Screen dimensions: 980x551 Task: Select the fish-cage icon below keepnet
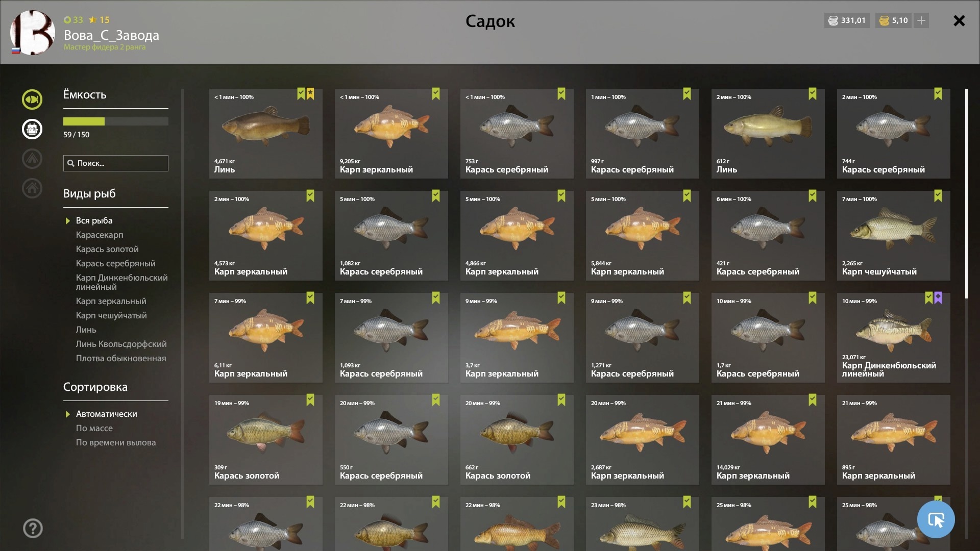[32, 129]
